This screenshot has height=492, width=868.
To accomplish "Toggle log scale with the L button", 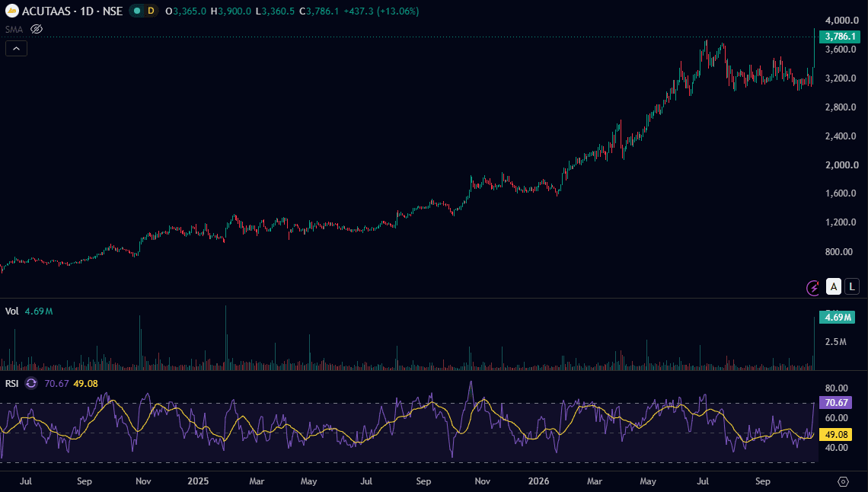I will pyautogui.click(x=852, y=286).
